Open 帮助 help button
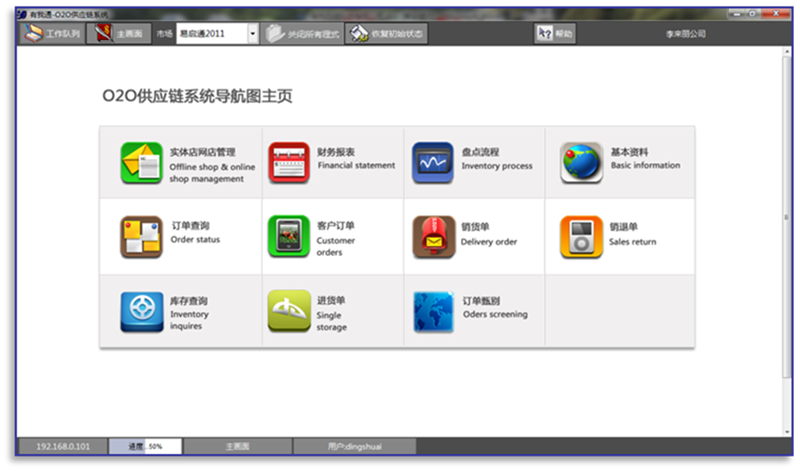Viewport: 800px width, 471px height. (x=556, y=34)
